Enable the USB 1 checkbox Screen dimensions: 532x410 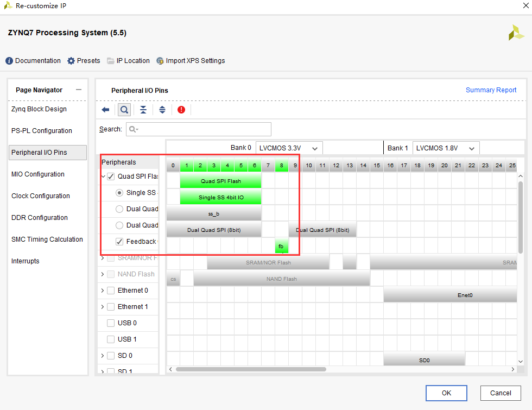[111, 339]
